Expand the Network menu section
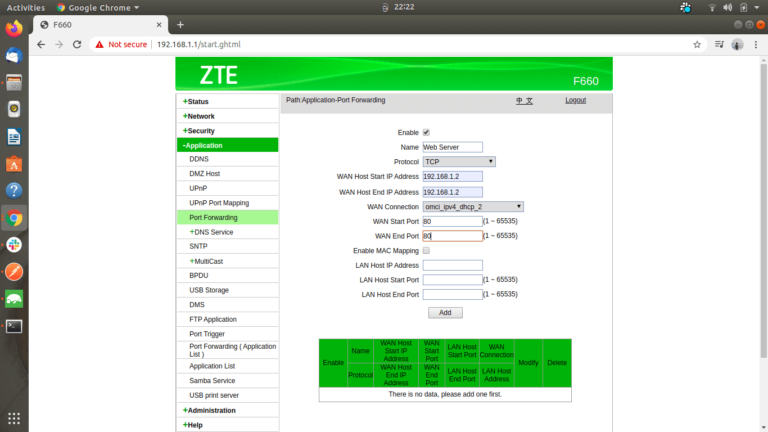The height and width of the screenshot is (432, 768). tap(200, 116)
